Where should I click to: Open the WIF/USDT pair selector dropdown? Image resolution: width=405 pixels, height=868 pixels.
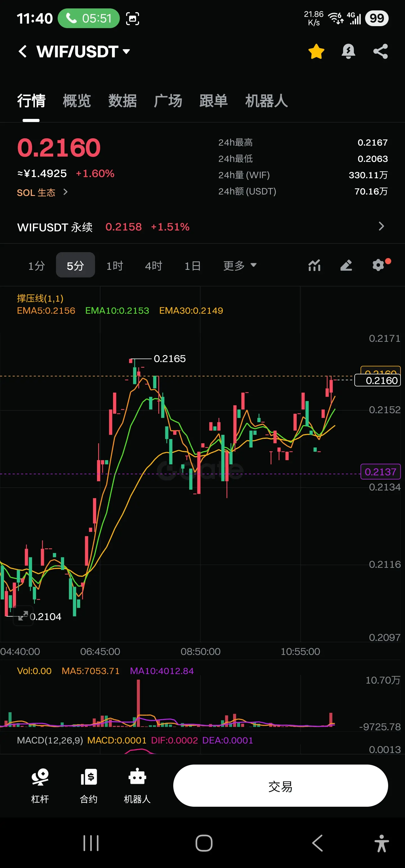point(83,51)
